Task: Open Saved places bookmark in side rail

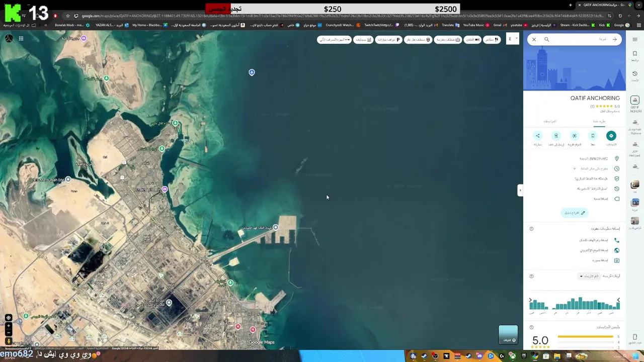Action: point(635,54)
